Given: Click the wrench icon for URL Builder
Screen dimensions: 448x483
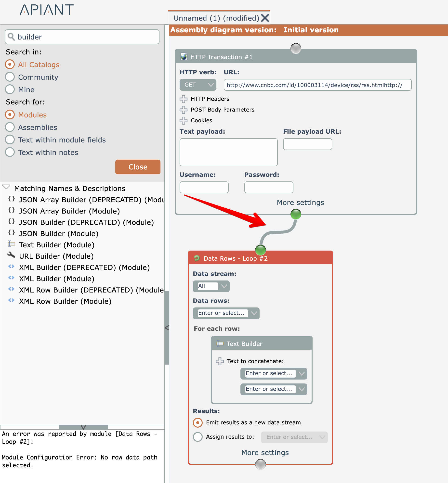Looking at the screenshot, I should (x=11, y=255).
